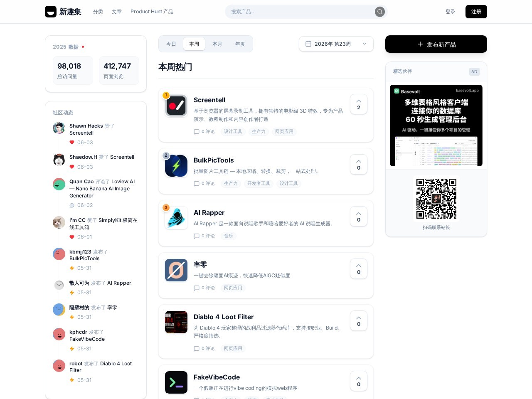Click the 发布新产品 button
The height and width of the screenshot is (399, 532).
(436, 44)
